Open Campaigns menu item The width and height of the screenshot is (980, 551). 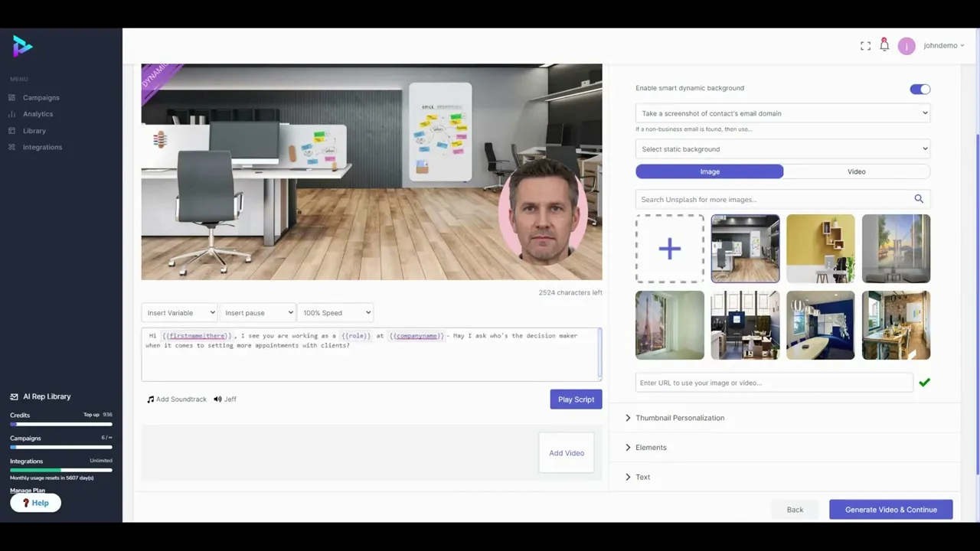[41, 98]
